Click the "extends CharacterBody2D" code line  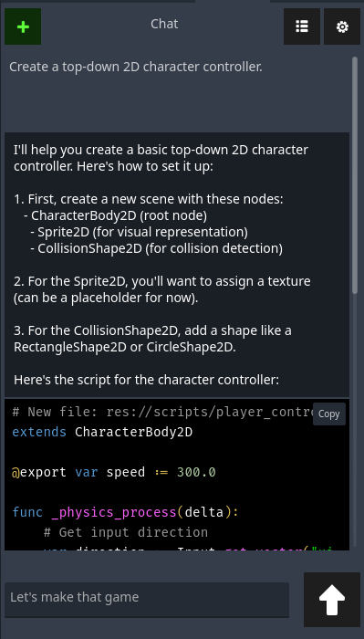click(102, 432)
